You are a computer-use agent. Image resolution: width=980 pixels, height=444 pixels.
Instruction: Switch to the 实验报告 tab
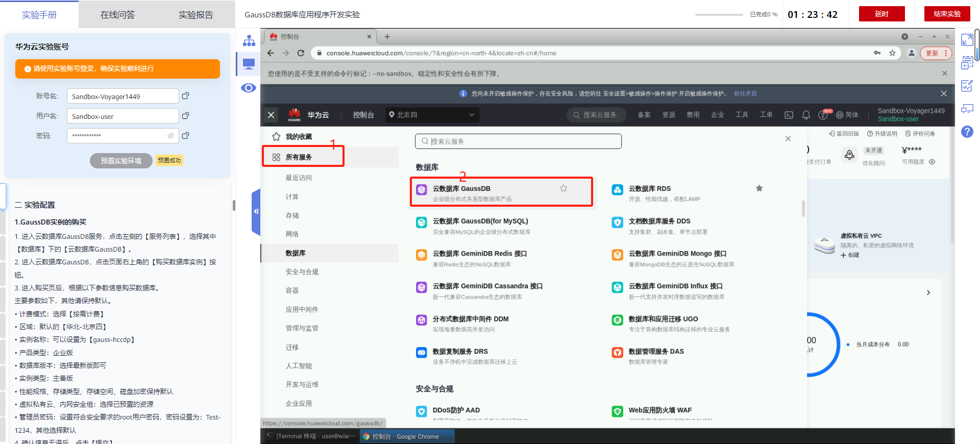click(x=196, y=15)
